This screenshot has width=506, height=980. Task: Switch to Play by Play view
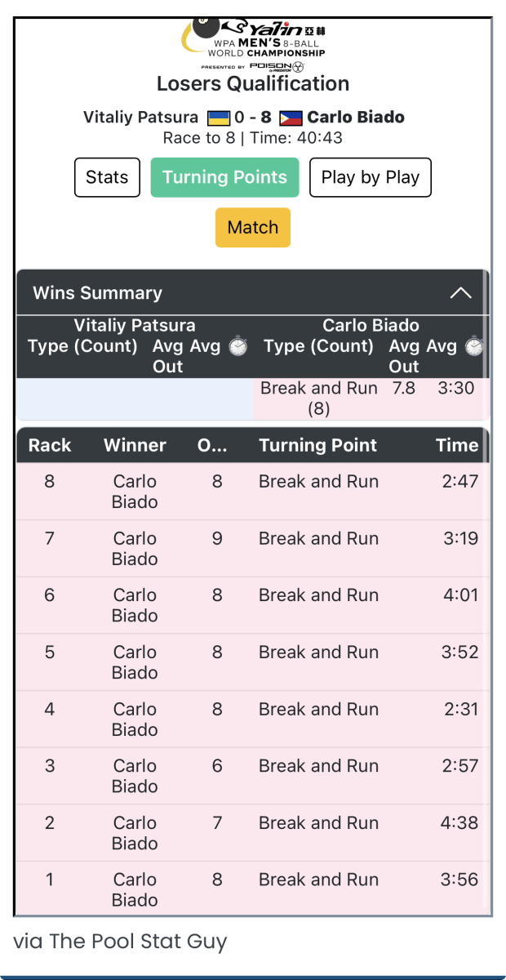[x=370, y=177]
